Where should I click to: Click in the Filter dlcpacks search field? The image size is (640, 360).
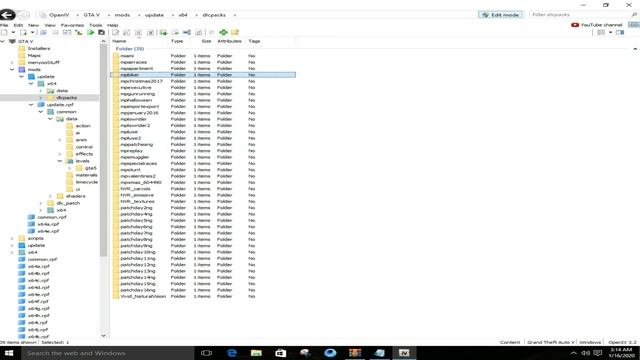(x=580, y=15)
